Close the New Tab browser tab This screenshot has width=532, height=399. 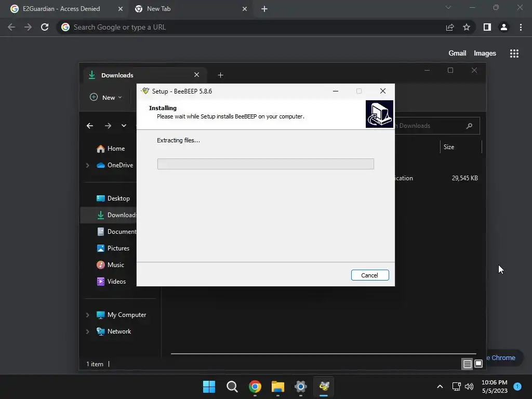click(245, 9)
